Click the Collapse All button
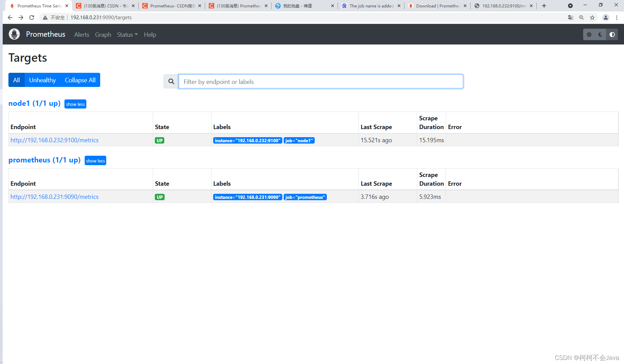The height and width of the screenshot is (364, 624). (80, 80)
